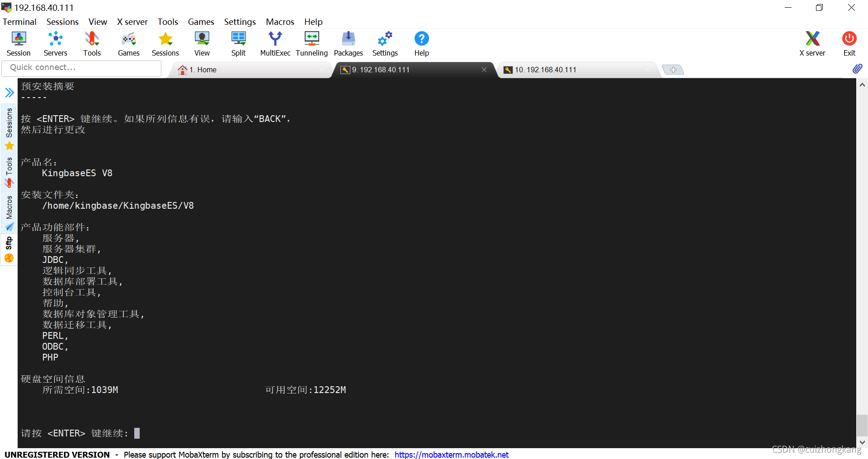Activate Split terminal mode
The height and width of the screenshot is (459, 868).
238,44
